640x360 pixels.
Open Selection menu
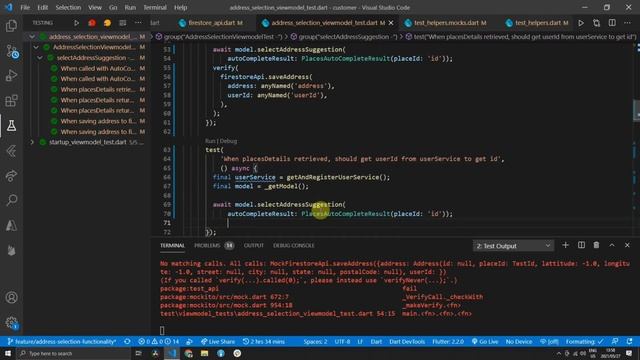[68, 7]
